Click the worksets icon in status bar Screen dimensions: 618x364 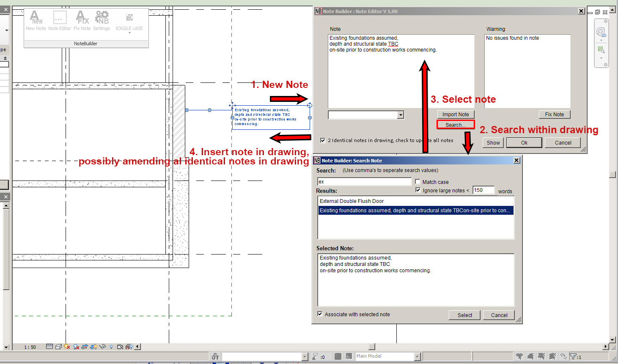[x=215, y=356]
